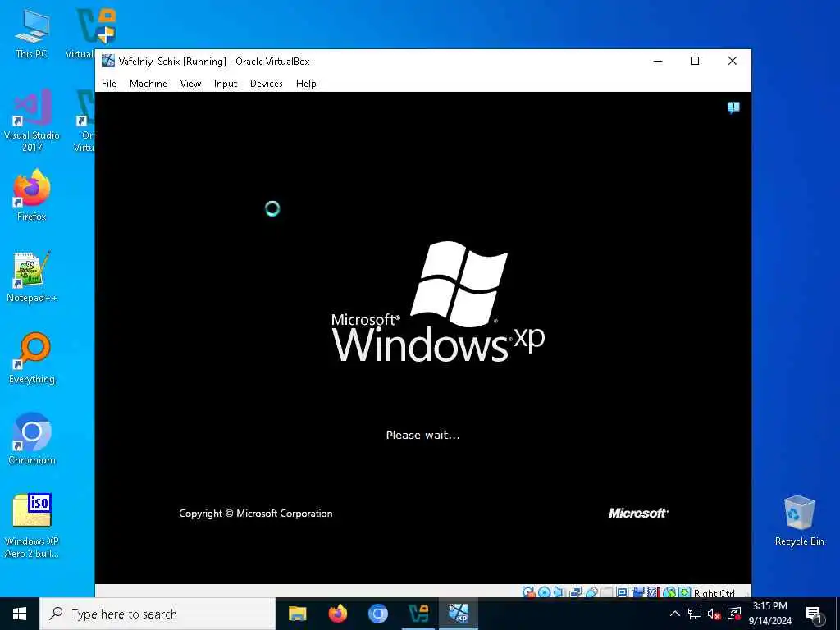Open File Explorer from the taskbar

tap(297, 614)
